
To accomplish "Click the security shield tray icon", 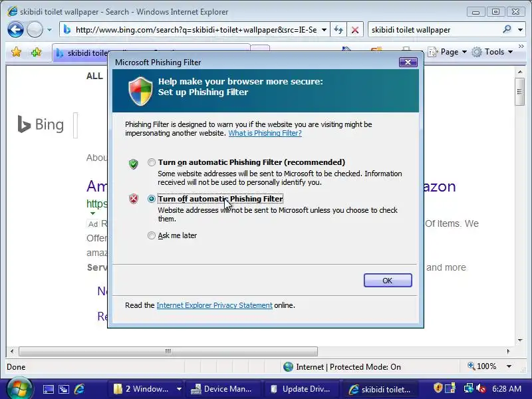I will 438,388.
